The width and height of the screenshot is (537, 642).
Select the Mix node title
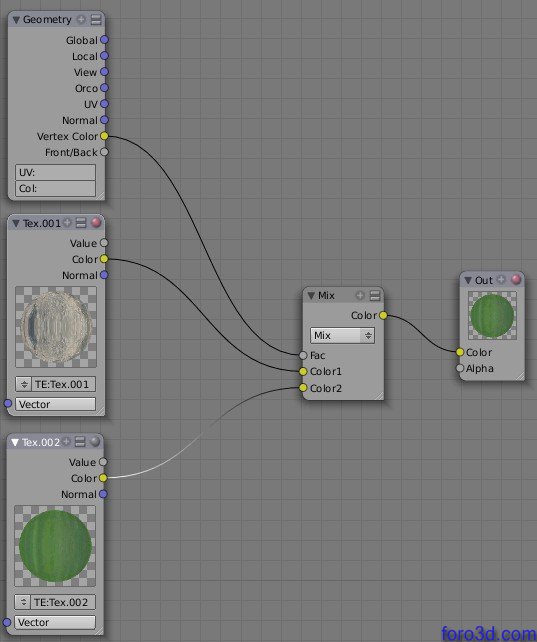pos(326,295)
